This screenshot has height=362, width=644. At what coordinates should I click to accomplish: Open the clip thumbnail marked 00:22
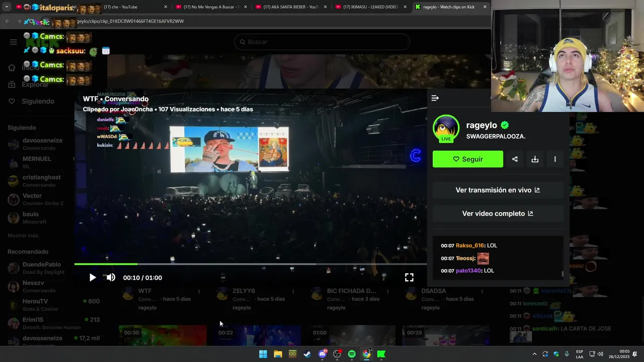pyautogui.click(x=257, y=335)
